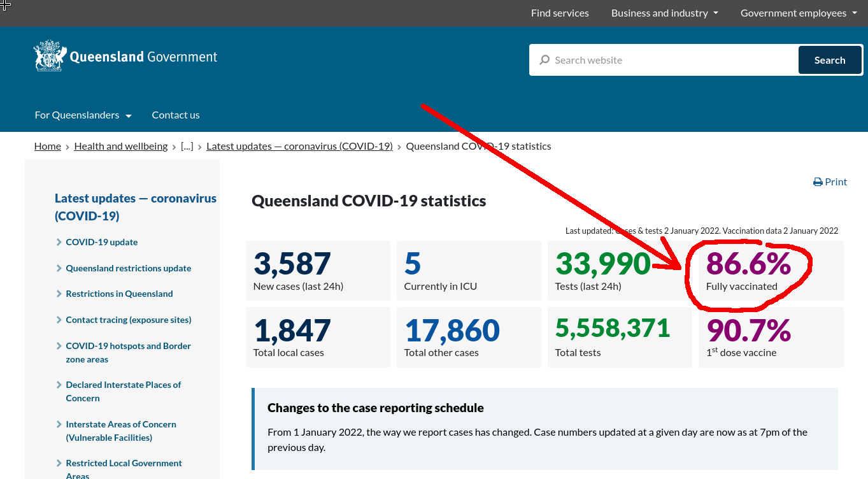
Task: Click the New cases (last 24h) label
Action: (x=298, y=287)
